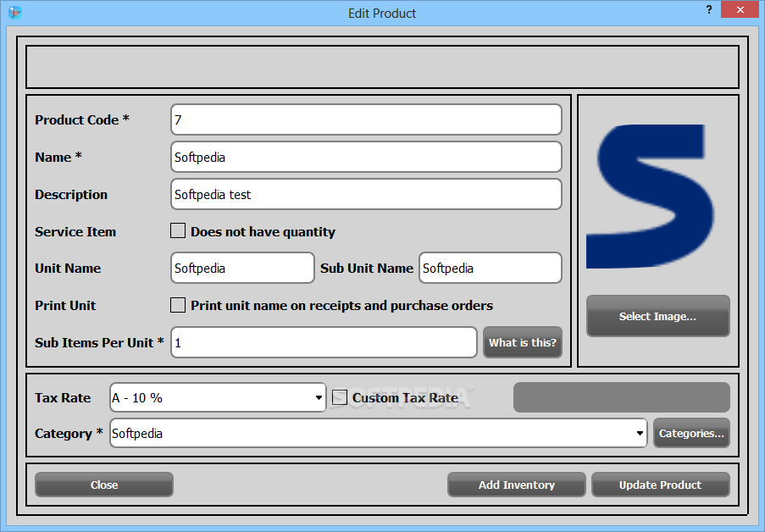The width and height of the screenshot is (765, 532).
Task: Click the disabled custom tax rate field
Action: (x=622, y=397)
